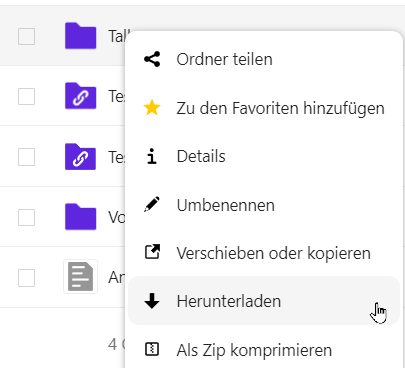Tick the checkbox beside the lower link folder
The image size is (405, 368).
(x=26, y=157)
